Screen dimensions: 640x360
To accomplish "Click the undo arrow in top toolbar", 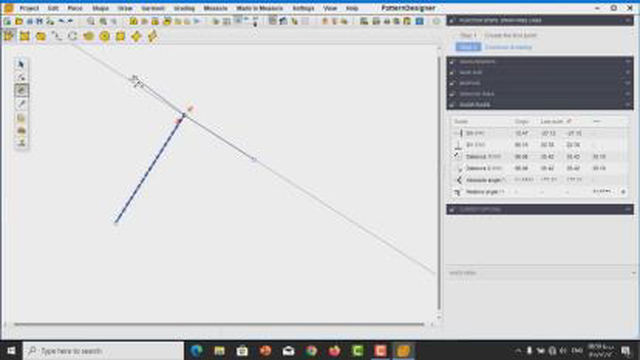I will [x=61, y=21].
